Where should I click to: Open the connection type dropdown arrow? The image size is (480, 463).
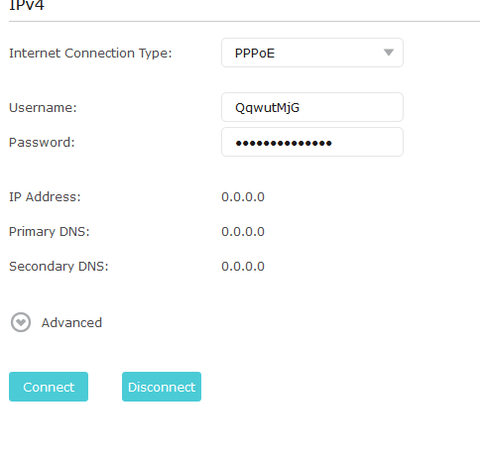point(388,53)
